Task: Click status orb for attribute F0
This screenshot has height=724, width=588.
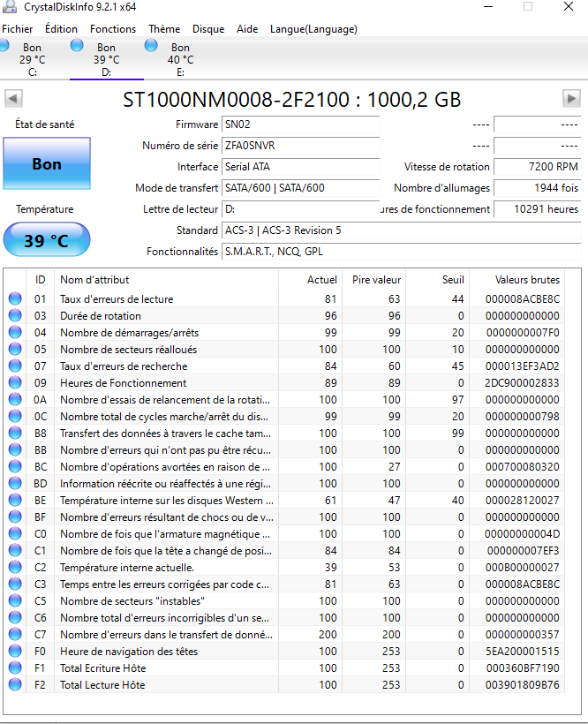Action: click(x=15, y=651)
